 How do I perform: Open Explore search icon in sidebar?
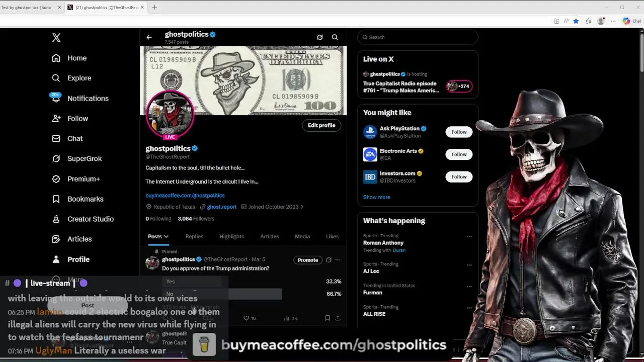[x=56, y=78]
